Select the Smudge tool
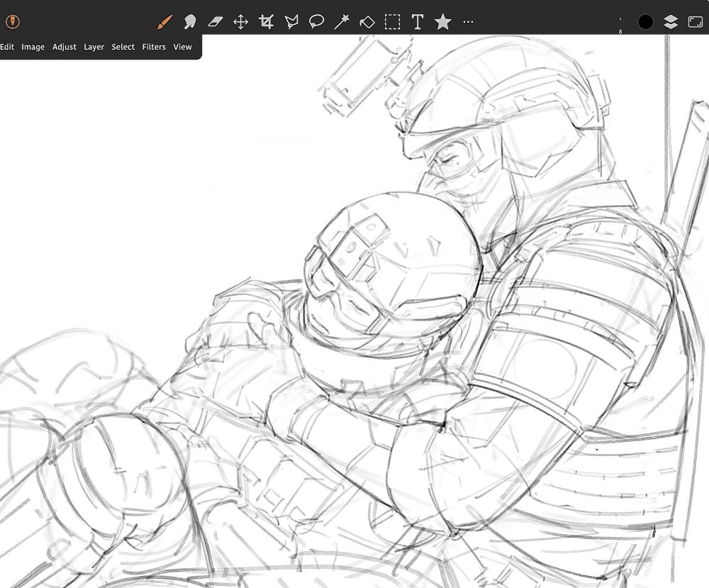The image size is (709, 588). (x=190, y=21)
